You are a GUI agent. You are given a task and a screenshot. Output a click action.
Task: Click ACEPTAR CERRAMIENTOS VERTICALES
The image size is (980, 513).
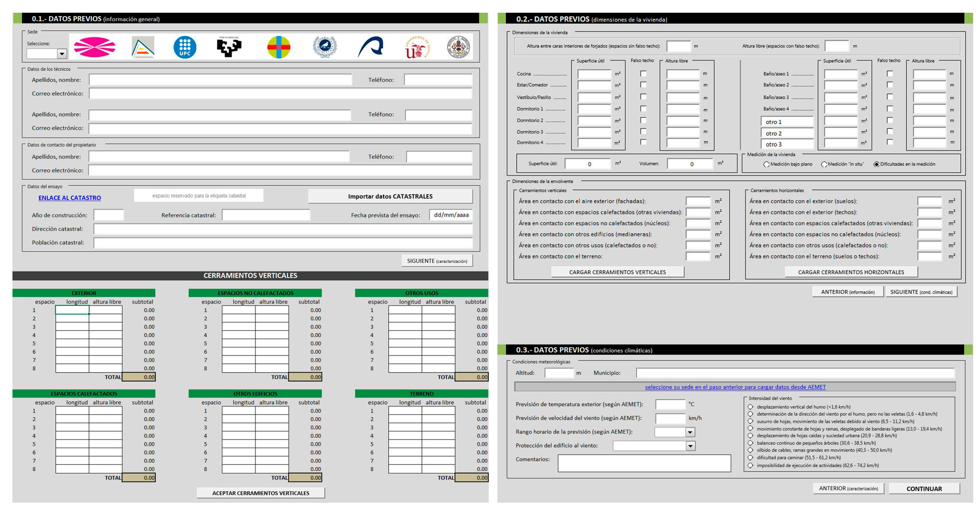coord(261,493)
